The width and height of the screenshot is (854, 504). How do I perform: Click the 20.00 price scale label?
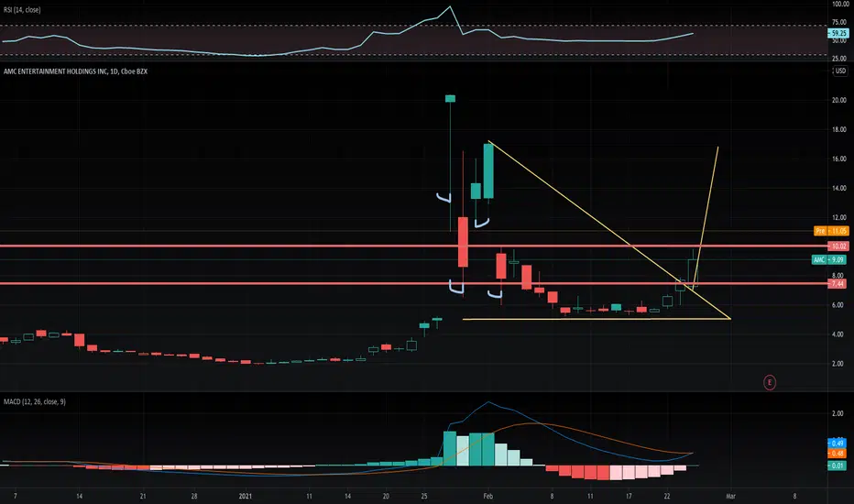[838, 100]
